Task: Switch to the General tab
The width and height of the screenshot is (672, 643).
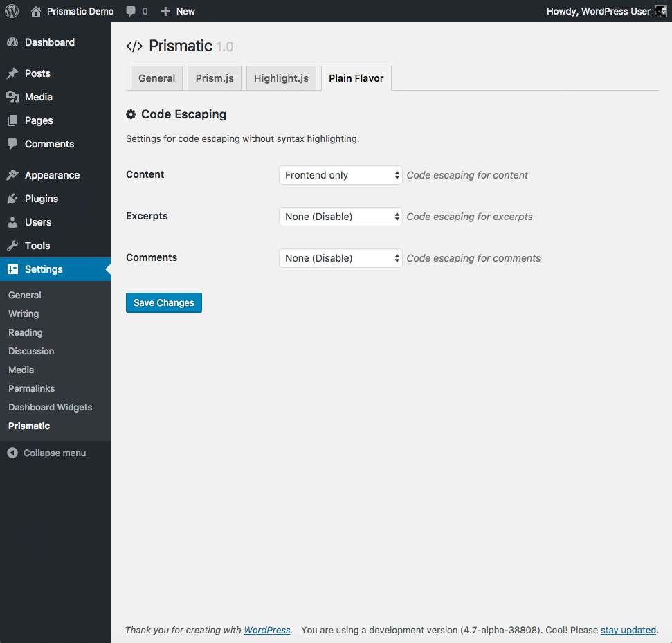Action: point(156,78)
